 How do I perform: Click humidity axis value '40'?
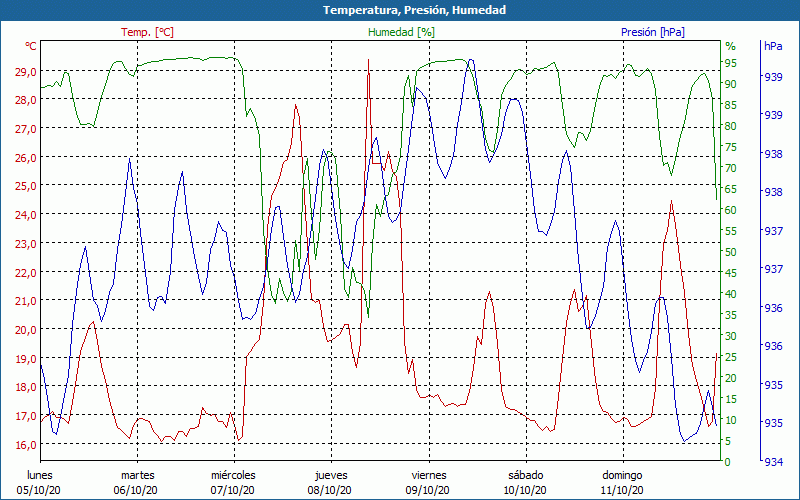[x=731, y=294]
